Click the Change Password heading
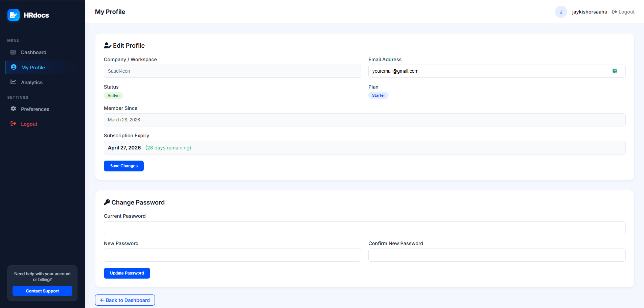 click(x=138, y=203)
